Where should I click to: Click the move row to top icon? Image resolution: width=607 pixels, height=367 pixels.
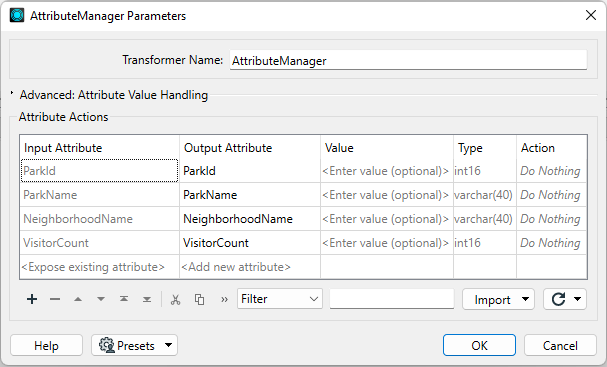pyautogui.click(x=124, y=299)
